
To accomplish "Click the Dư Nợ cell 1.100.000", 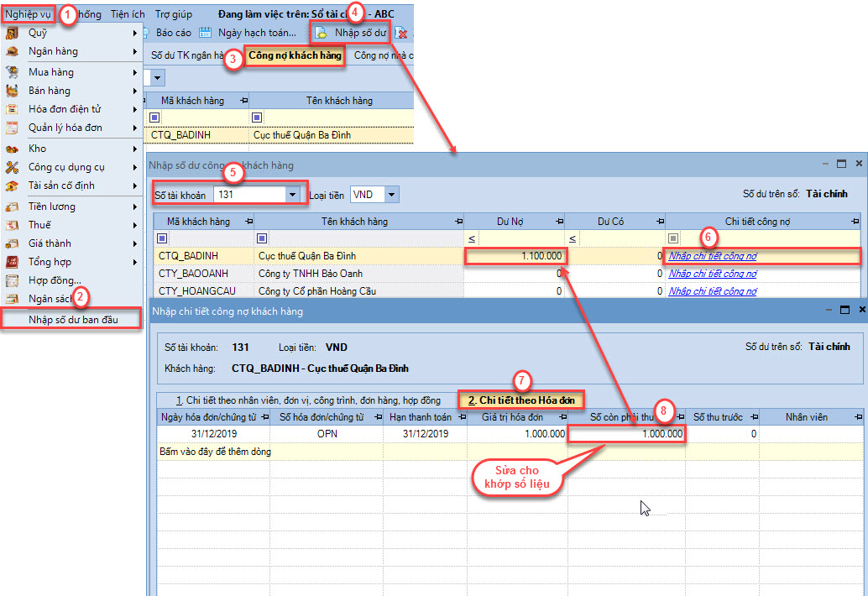I will 515,256.
